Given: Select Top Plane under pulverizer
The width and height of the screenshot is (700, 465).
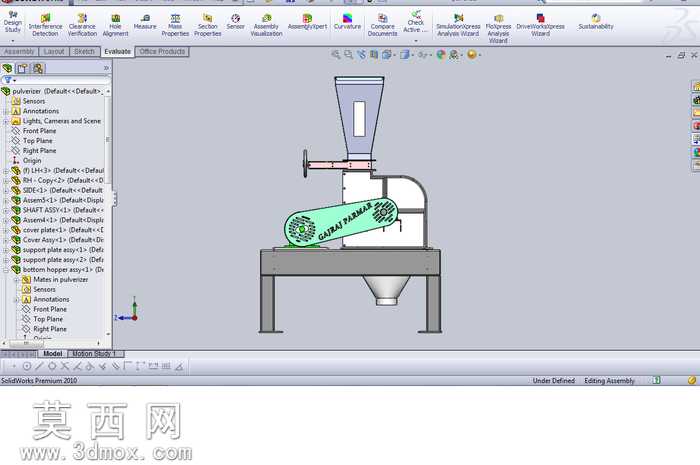Looking at the screenshot, I should click(x=38, y=141).
